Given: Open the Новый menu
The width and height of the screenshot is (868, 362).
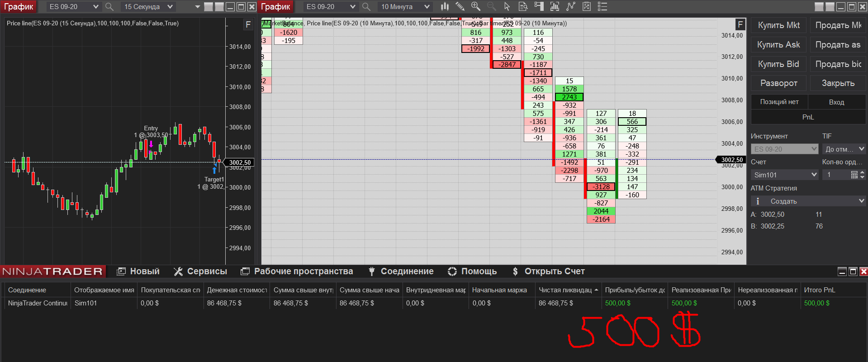Looking at the screenshot, I should point(138,271).
